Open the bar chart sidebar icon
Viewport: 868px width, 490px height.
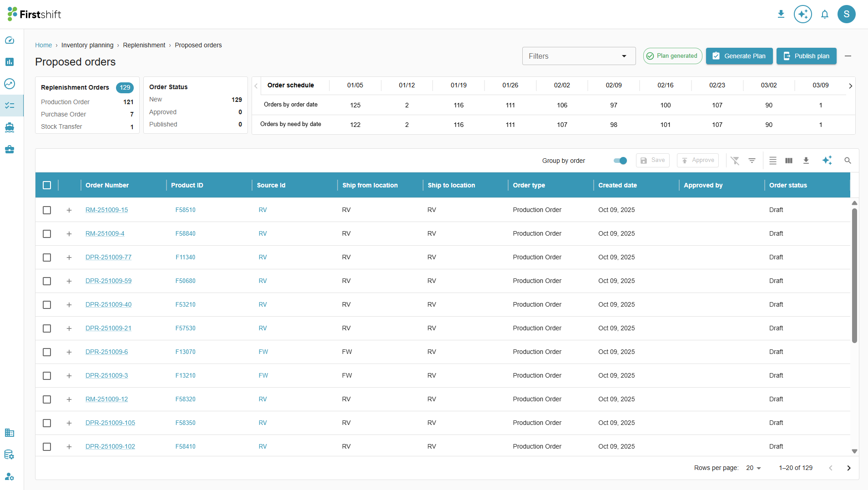point(10,62)
